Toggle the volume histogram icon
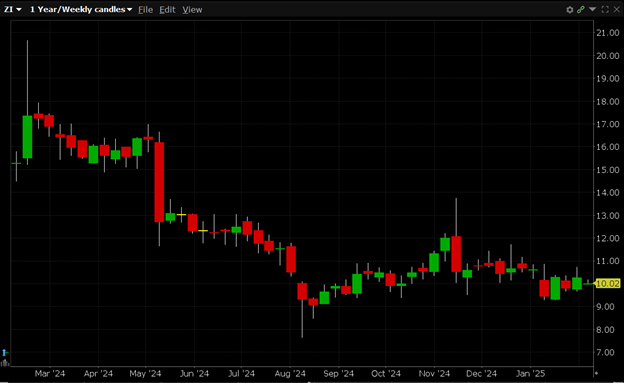Viewport: 624px width, 383px height. pyautogui.click(x=5, y=362)
